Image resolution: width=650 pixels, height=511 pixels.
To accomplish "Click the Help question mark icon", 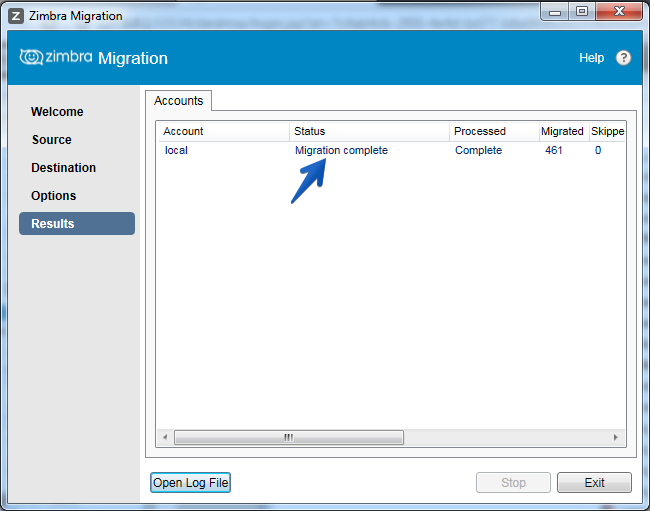I will [x=623, y=58].
